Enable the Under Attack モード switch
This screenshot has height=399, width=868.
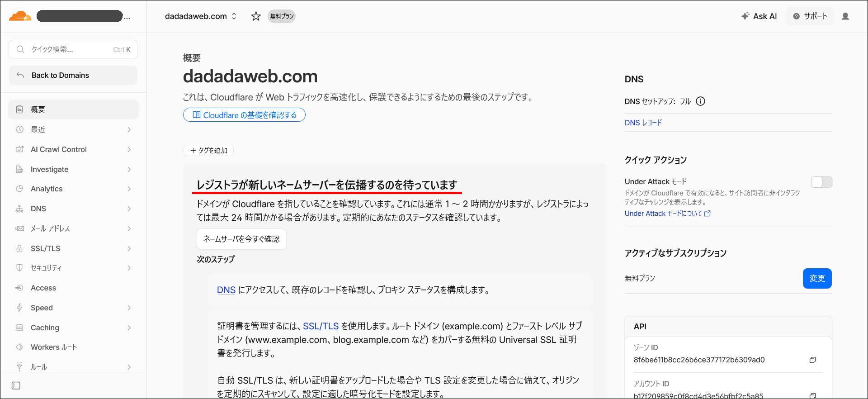(x=821, y=182)
